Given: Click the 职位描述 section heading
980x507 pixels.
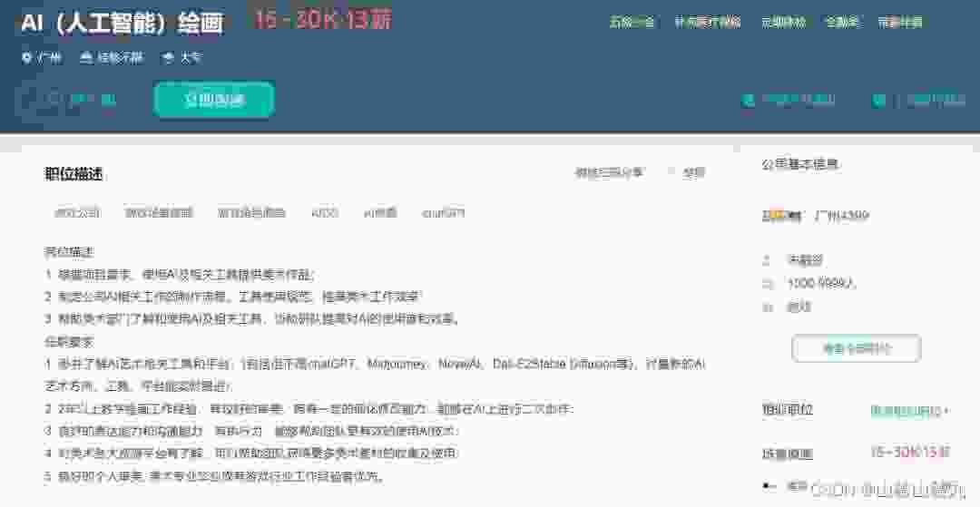Looking at the screenshot, I should point(73,174).
